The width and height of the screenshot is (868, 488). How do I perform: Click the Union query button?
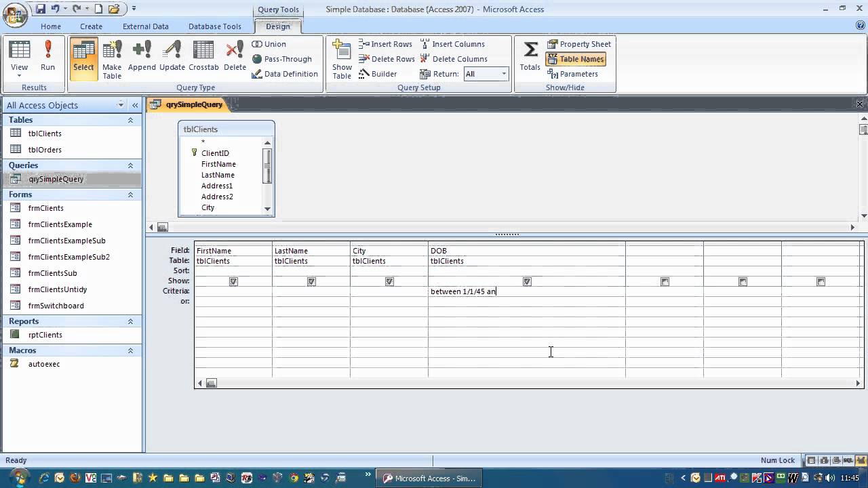[269, 44]
